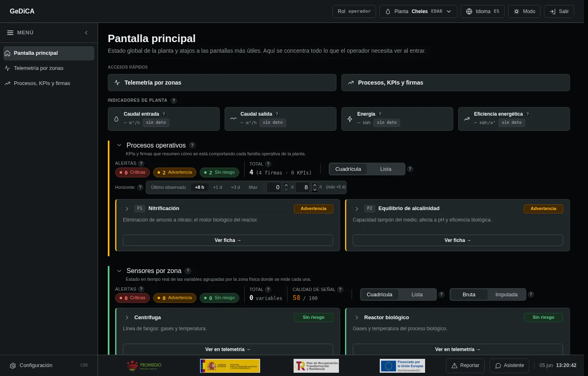Viewport: 588px width, 376px height.
Task: Open help beside Bruta/Imputada toggle
Action: (531, 294)
